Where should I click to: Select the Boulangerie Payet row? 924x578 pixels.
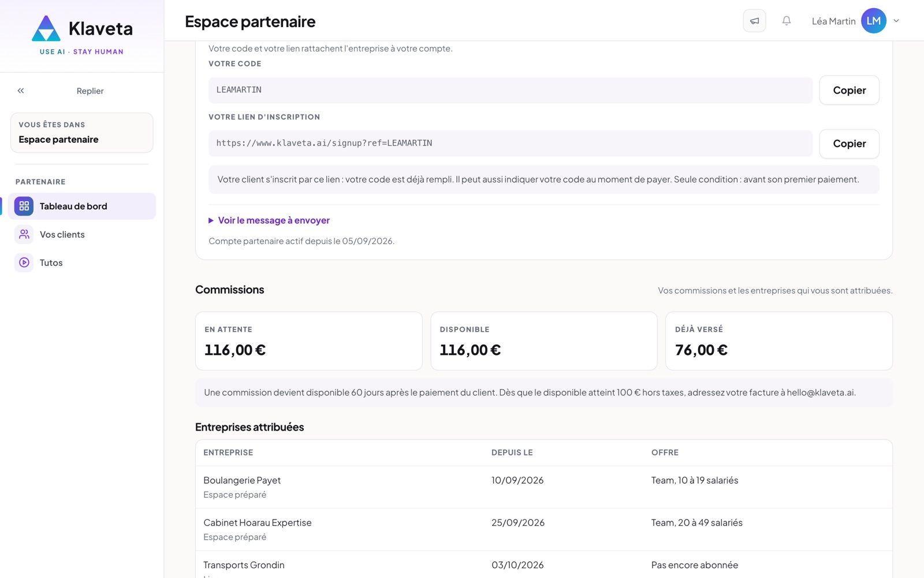pyautogui.click(x=544, y=487)
